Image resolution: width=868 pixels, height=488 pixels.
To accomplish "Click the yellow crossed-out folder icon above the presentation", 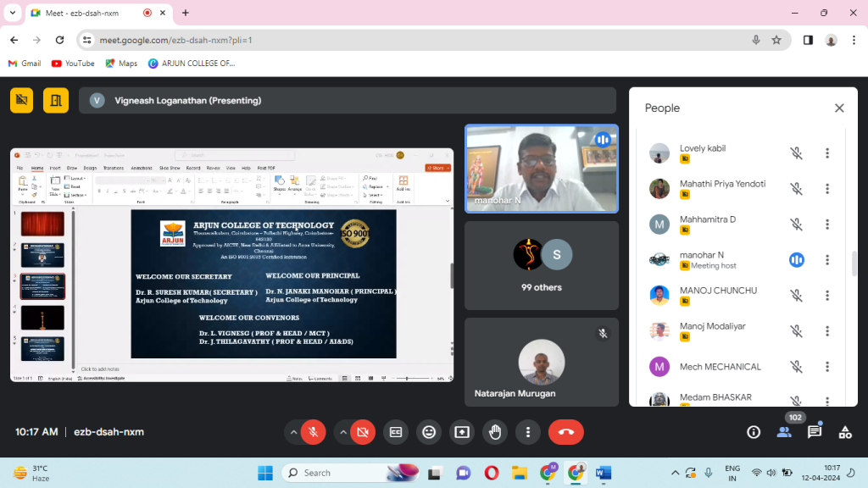I will 21,100.
